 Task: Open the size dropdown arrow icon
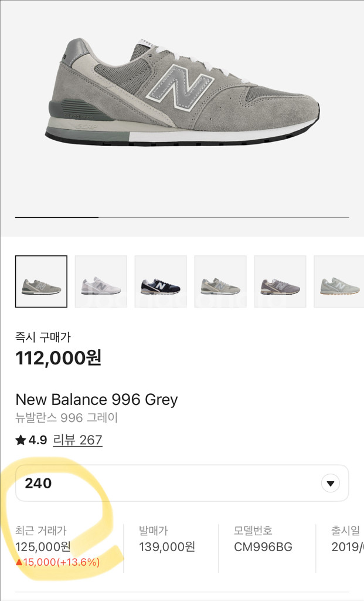pos(331,484)
